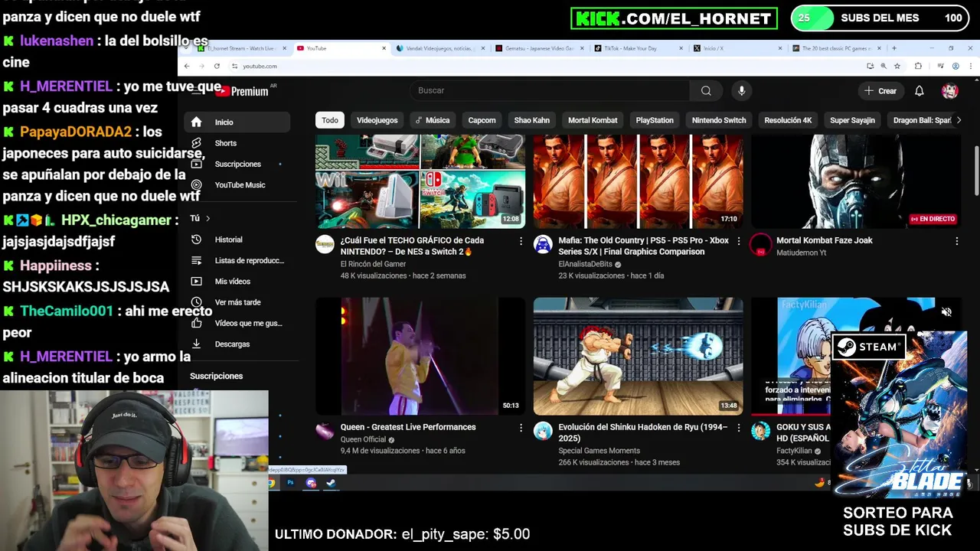Filter by the Super Sayajin chip
This screenshot has height=551, width=980.
click(x=852, y=120)
